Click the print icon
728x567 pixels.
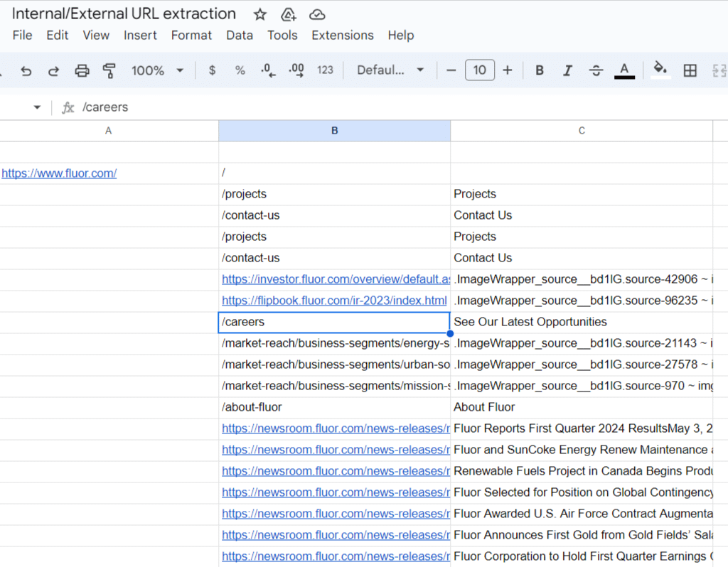click(82, 70)
